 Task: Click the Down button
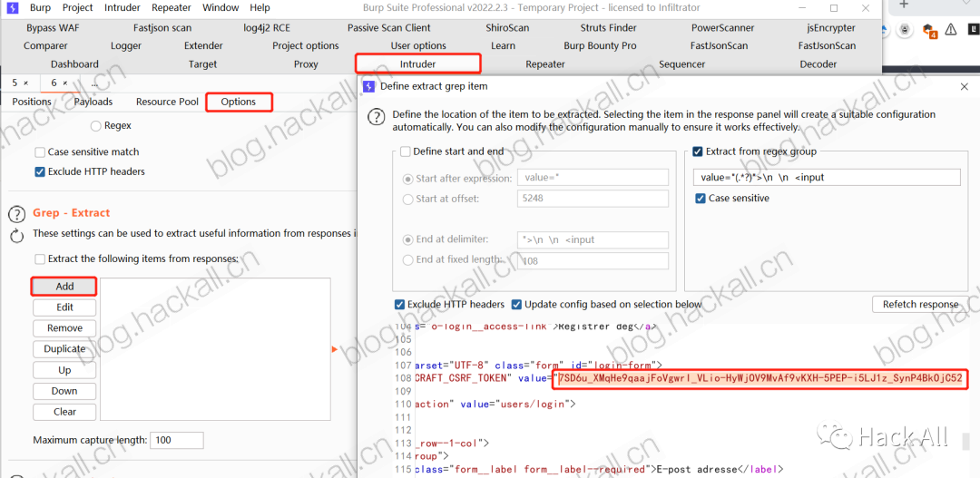point(64,391)
